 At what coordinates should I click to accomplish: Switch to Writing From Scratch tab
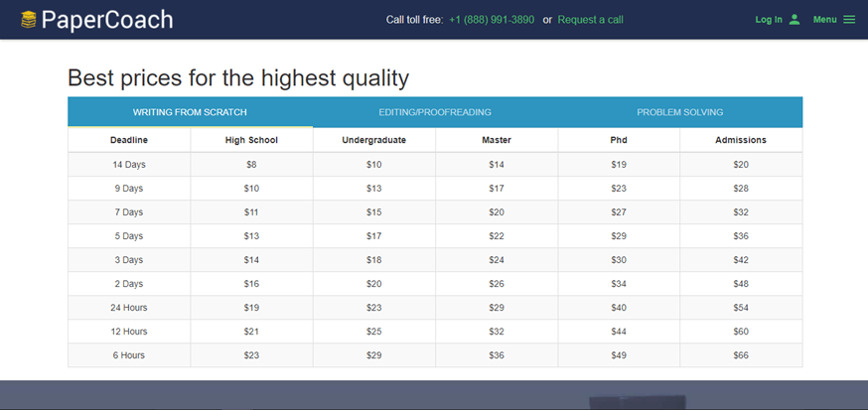[190, 112]
